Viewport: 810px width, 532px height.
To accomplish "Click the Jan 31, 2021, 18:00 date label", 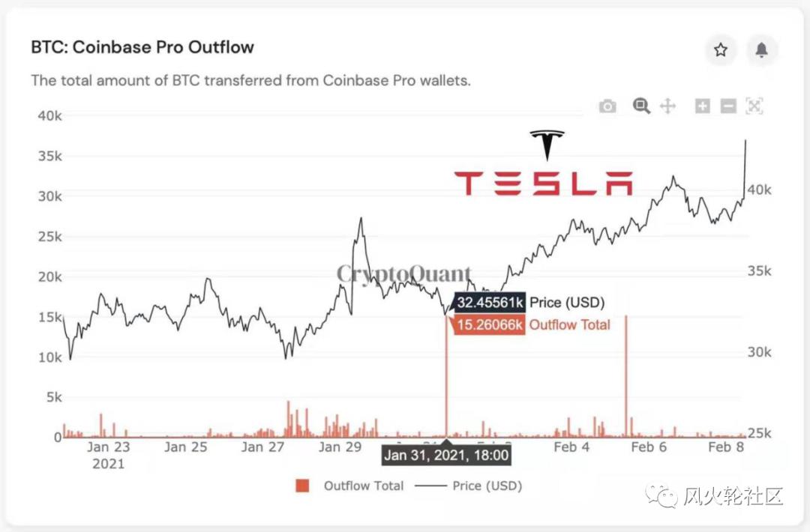I will point(446,455).
